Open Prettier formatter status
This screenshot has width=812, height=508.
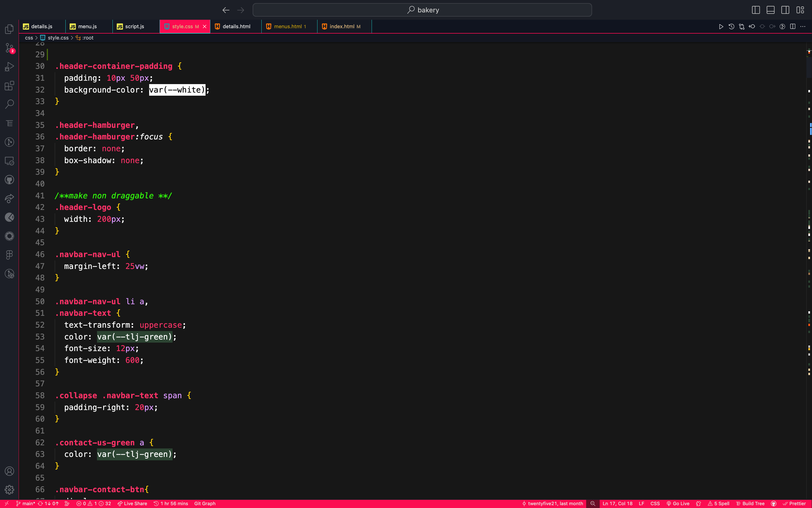point(794,504)
